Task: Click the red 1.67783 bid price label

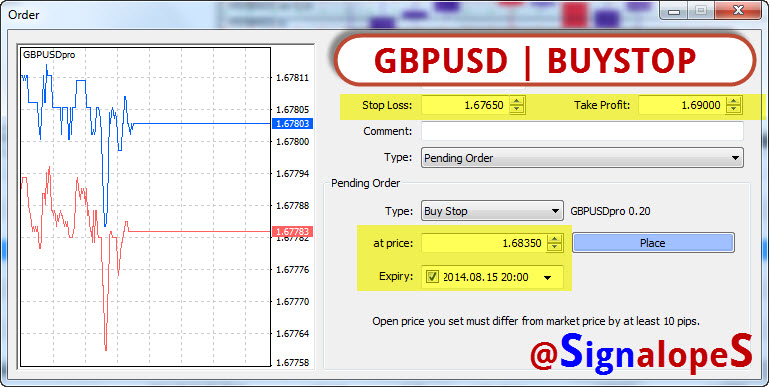Action: click(292, 232)
